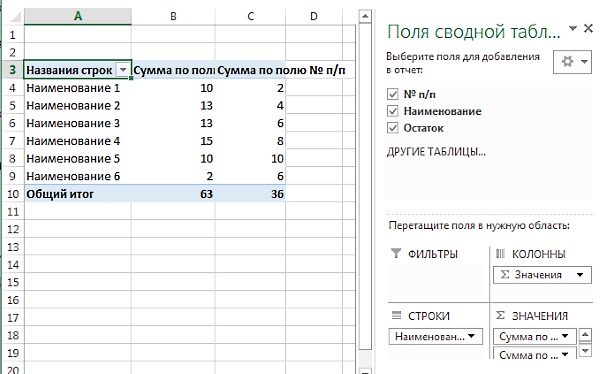Click the КОЛОННЫ area columns icon
The width and height of the screenshot is (600, 374).
500,253
